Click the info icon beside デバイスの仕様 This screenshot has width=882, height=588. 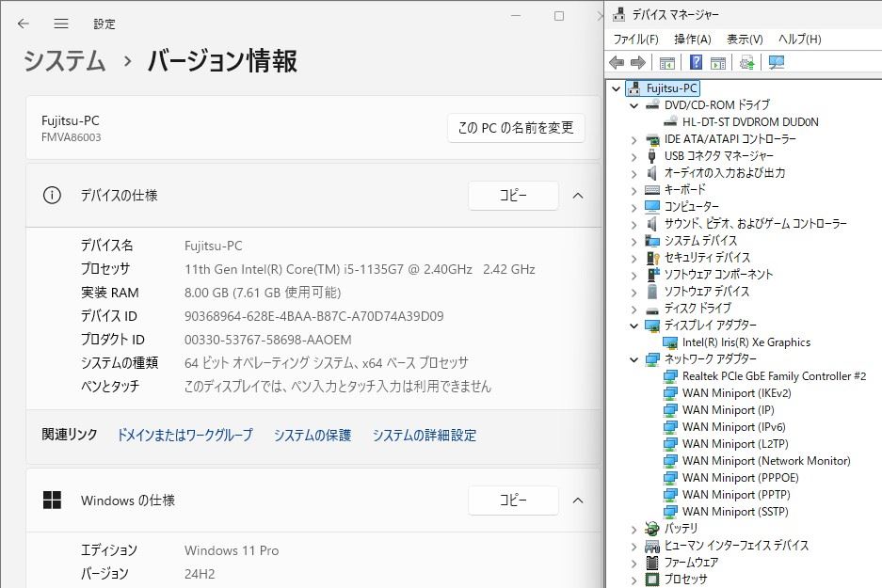pos(52,195)
